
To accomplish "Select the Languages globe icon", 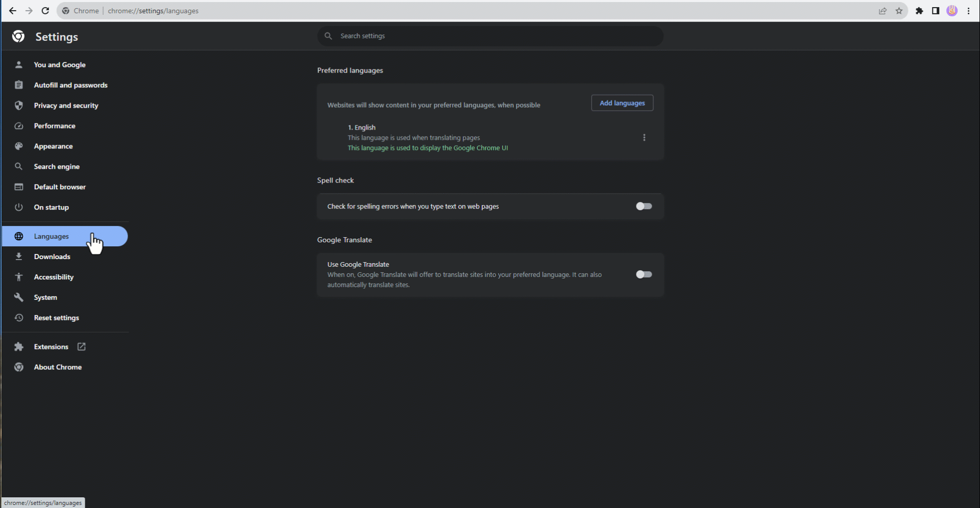I will (19, 236).
